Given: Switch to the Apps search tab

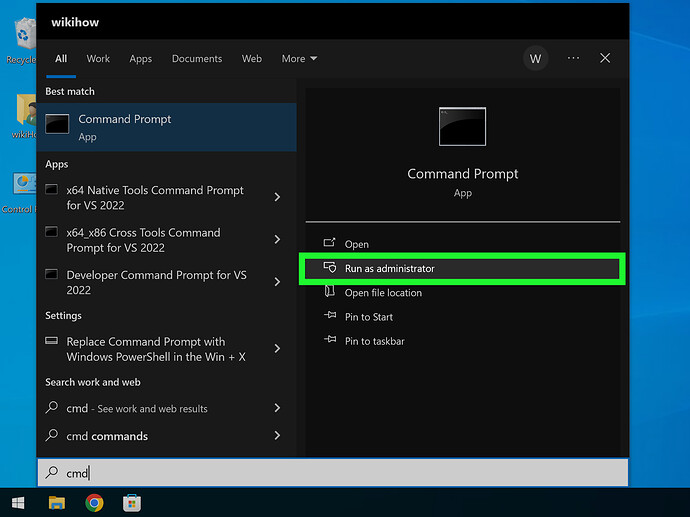Looking at the screenshot, I should click(x=141, y=59).
